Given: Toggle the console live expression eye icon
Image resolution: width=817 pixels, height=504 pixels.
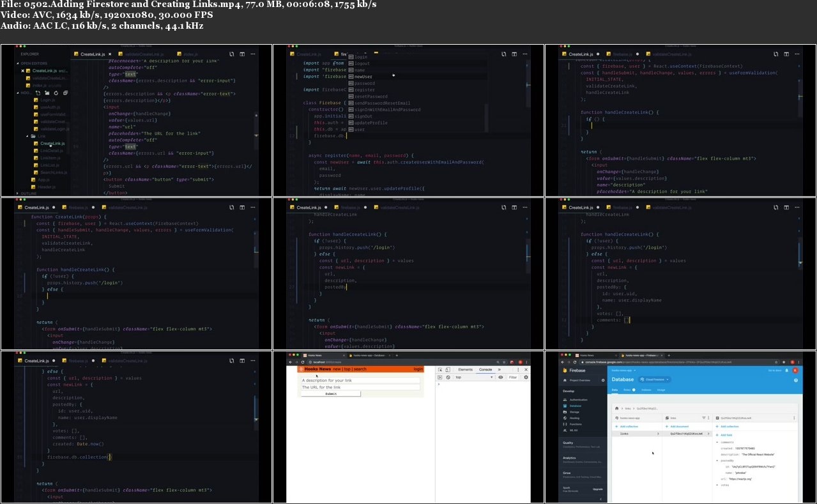Looking at the screenshot, I should tap(501, 378).
